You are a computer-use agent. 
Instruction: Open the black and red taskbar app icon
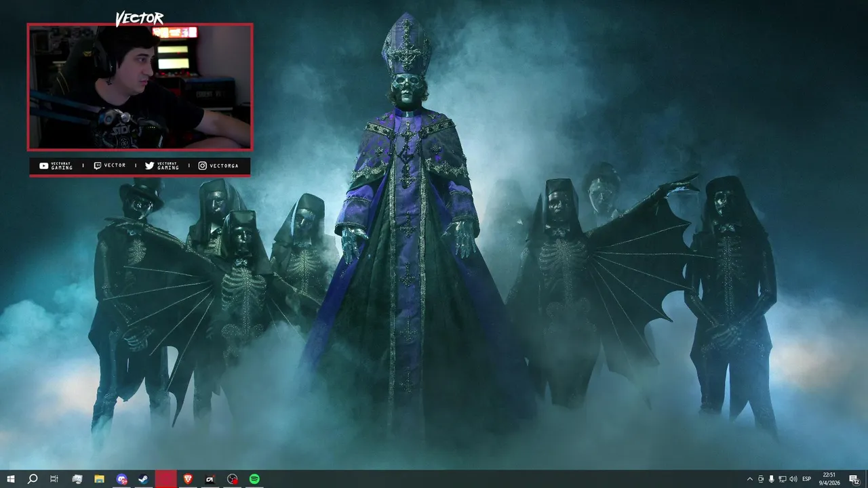pos(210,479)
